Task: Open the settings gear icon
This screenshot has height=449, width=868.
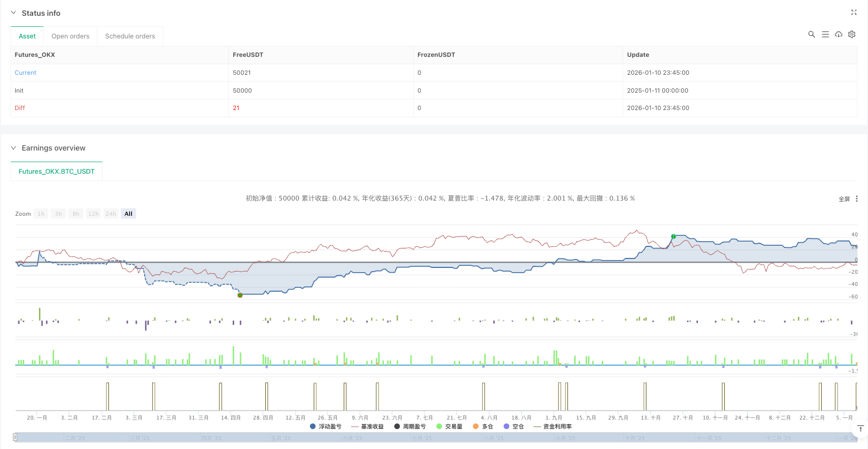Action: click(x=852, y=34)
